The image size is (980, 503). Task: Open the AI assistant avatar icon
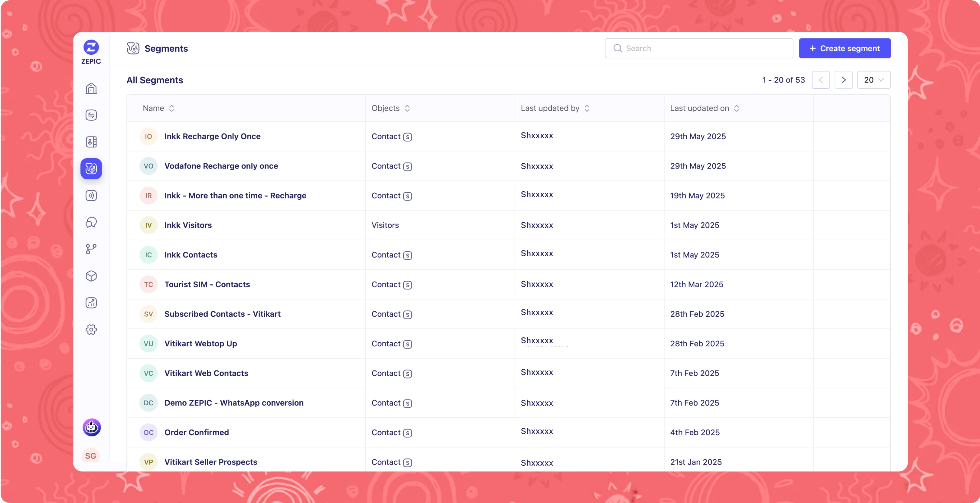click(x=92, y=427)
